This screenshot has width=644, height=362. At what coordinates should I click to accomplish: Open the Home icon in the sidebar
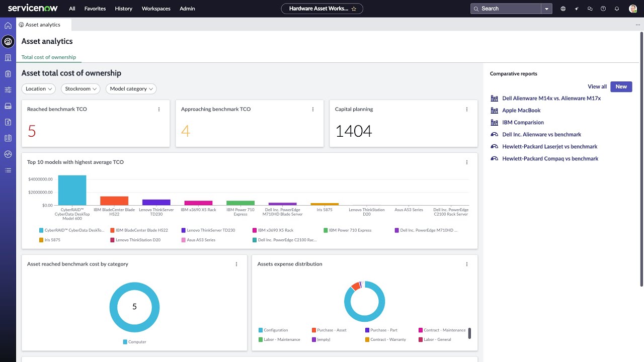tap(8, 25)
